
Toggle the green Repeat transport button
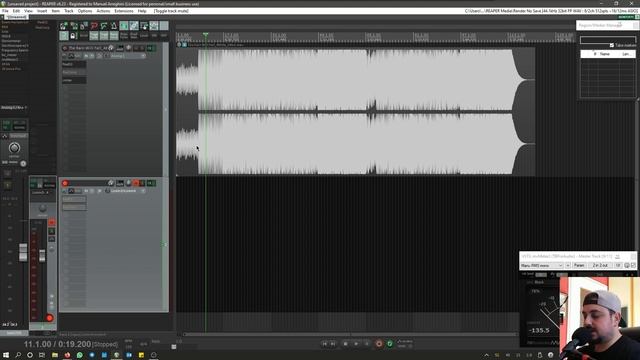click(390, 344)
